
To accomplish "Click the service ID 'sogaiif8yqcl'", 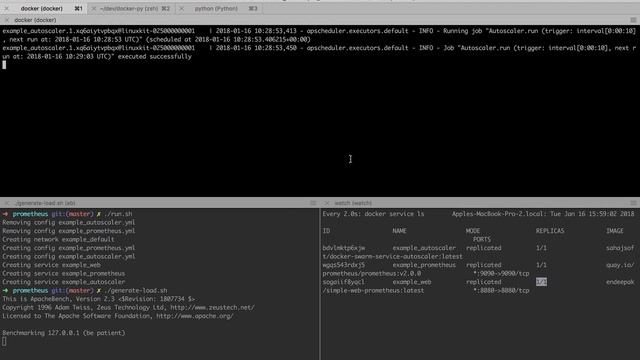I will (344, 282).
